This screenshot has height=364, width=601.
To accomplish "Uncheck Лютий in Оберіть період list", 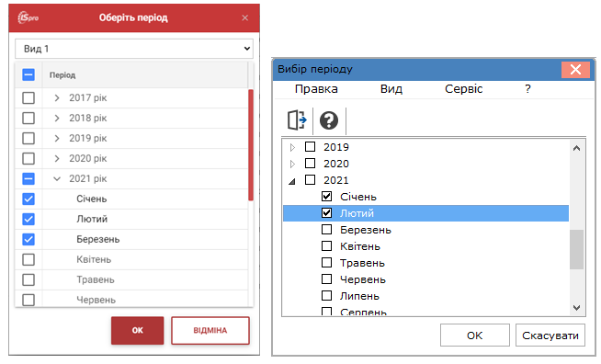I will point(28,220).
